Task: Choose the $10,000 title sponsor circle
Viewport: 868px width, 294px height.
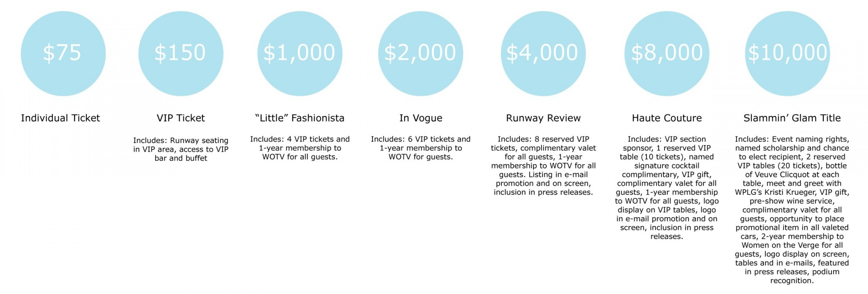Action: point(788,53)
